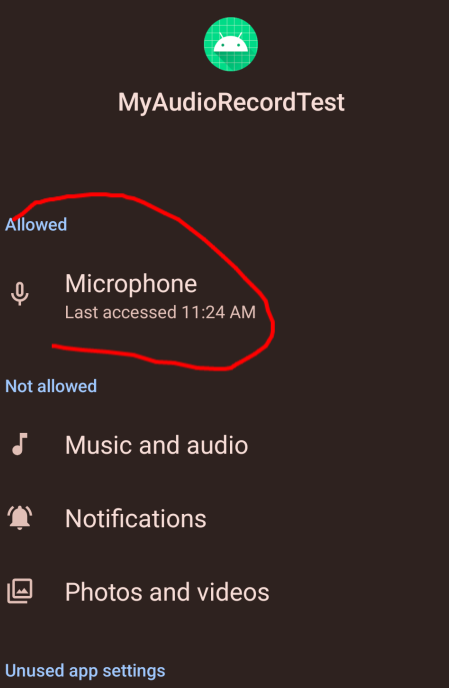The image size is (449, 688).
Task: Select the Notifications bell icon
Action: point(20,518)
